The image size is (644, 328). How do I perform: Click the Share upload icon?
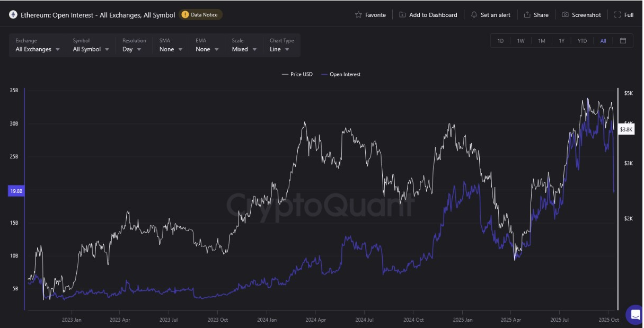tap(527, 15)
